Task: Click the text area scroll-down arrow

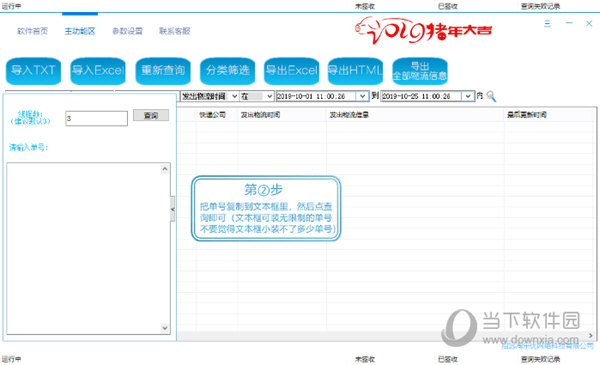Action: click(x=165, y=328)
